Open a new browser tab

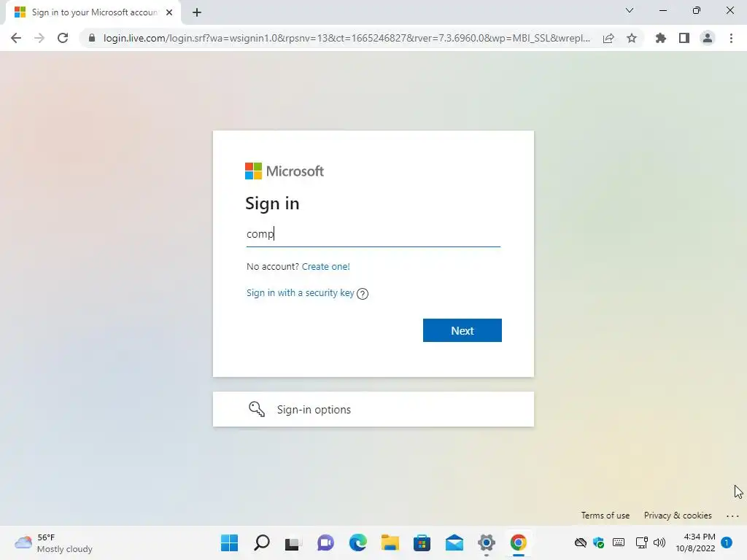(197, 12)
